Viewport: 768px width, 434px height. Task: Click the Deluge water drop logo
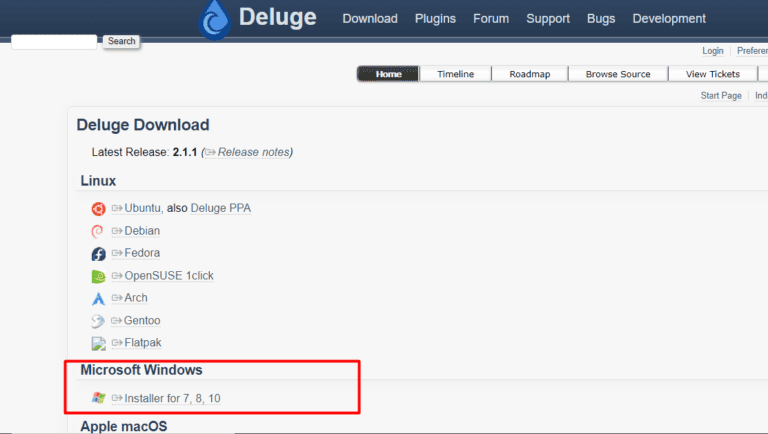click(x=214, y=20)
